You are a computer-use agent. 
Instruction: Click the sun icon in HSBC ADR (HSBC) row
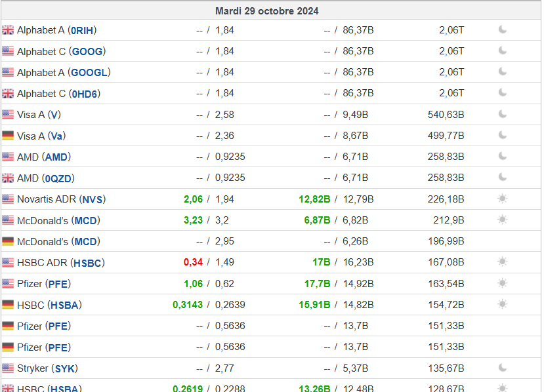click(503, 262)
